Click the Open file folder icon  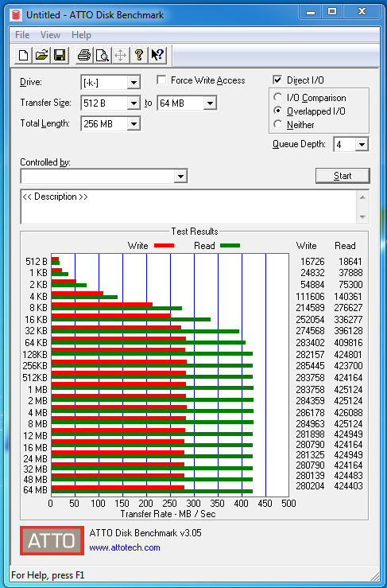[41, 55]
